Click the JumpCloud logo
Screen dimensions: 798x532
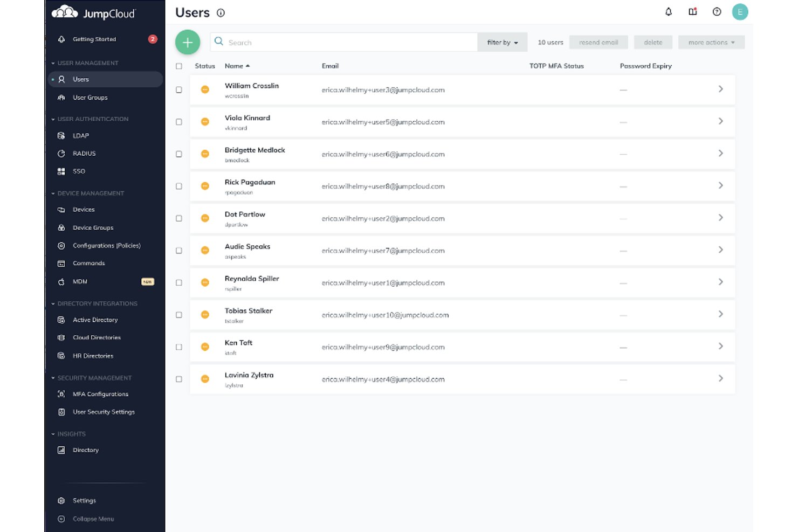(x=94, y=12)
